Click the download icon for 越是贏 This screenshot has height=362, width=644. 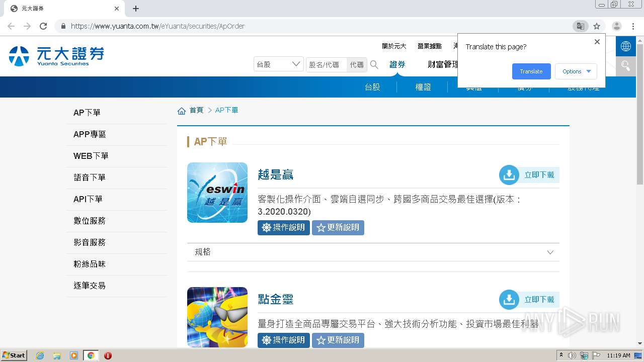(509, 175)
